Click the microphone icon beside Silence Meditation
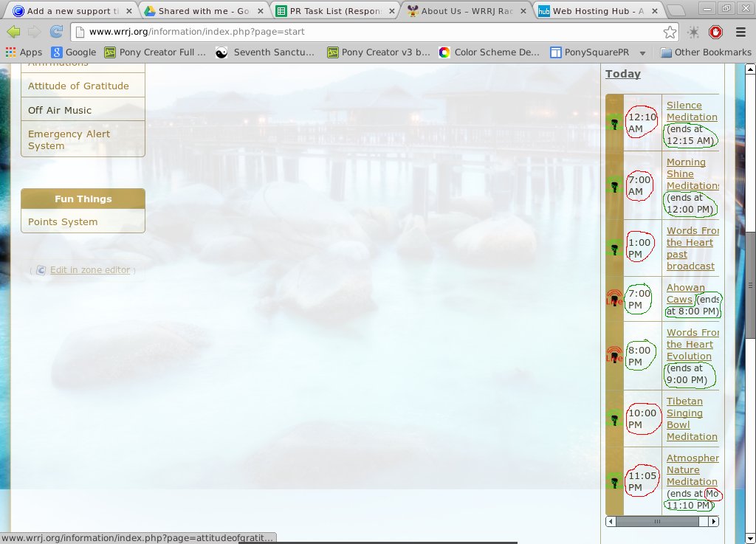Screen dimensions: 756x544 point(614,123)
